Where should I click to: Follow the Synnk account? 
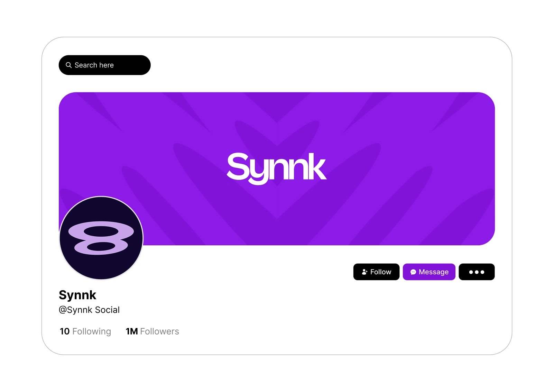[x=376, y=272]
